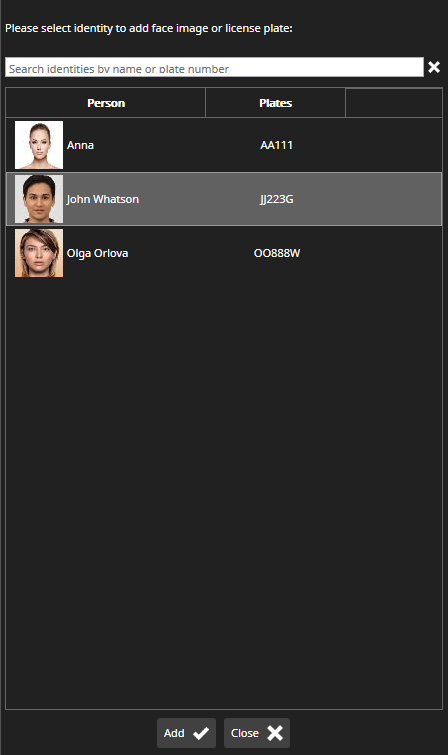Select Olga Orlova's face thumbnail

[x=39, y=253]
